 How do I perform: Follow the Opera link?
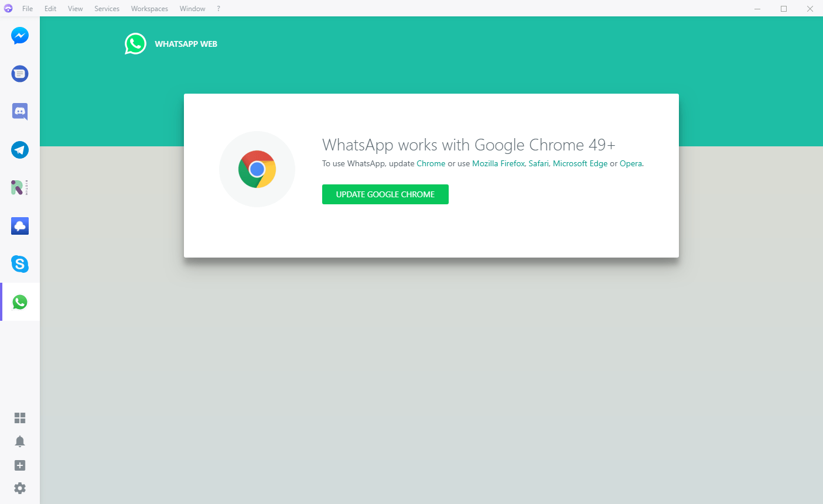pos(631,164)
